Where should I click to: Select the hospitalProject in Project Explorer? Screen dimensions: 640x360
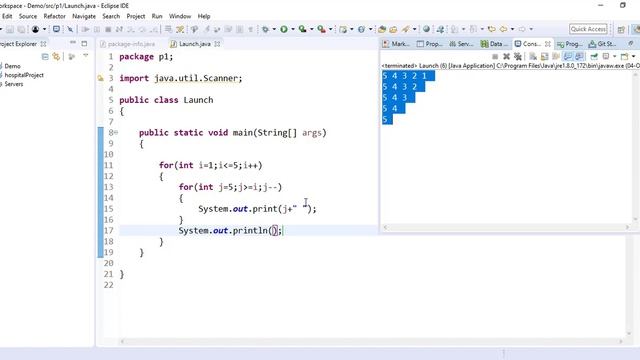coord(23,75)
